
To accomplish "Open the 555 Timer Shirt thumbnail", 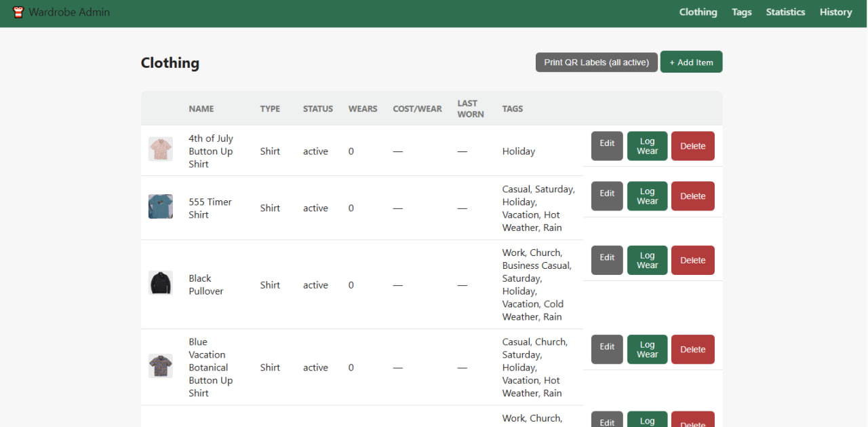I will pyautogui.click(x=161, y=206).
